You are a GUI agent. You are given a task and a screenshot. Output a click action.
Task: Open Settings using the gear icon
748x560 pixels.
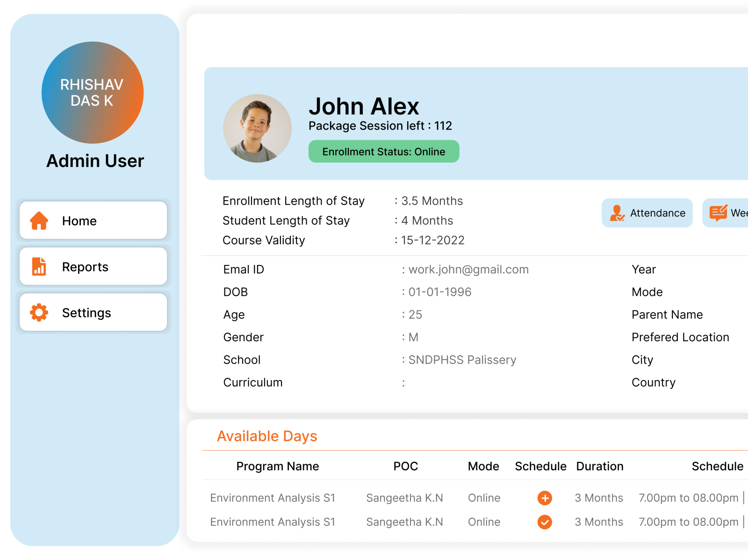(39, 312)
